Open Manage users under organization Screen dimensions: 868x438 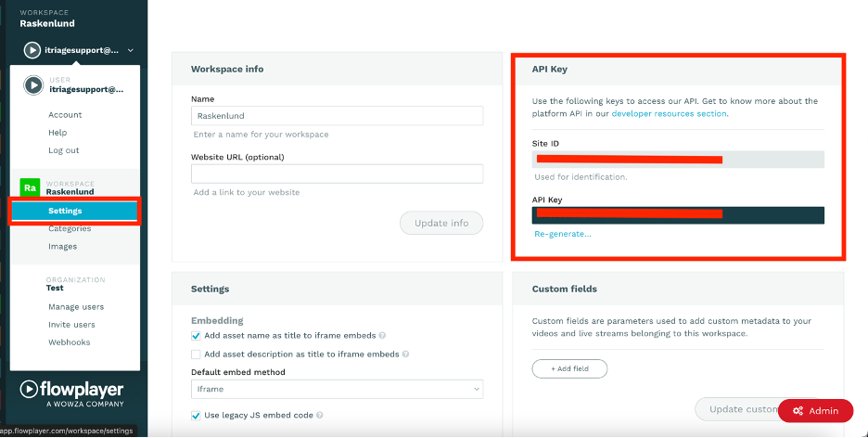[x=76, y=307]
